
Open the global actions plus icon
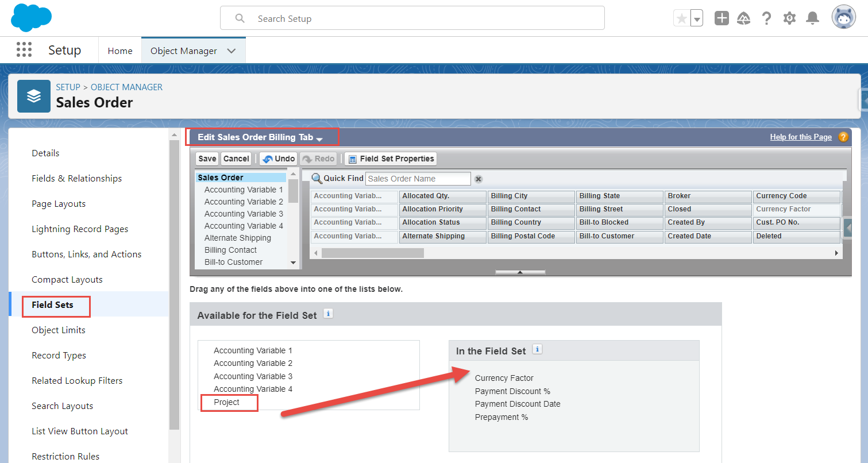[x=722, y=18]
